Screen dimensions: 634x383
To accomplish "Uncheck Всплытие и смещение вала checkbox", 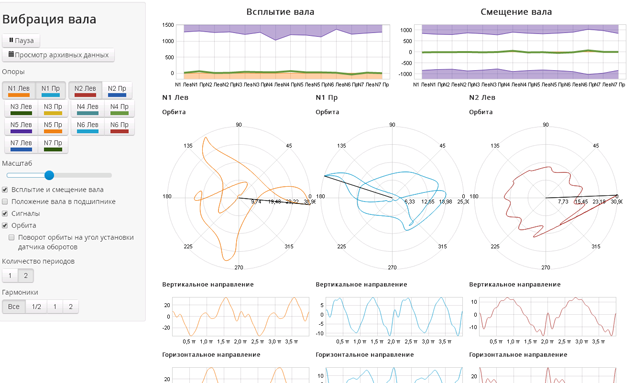I will 5,190.
